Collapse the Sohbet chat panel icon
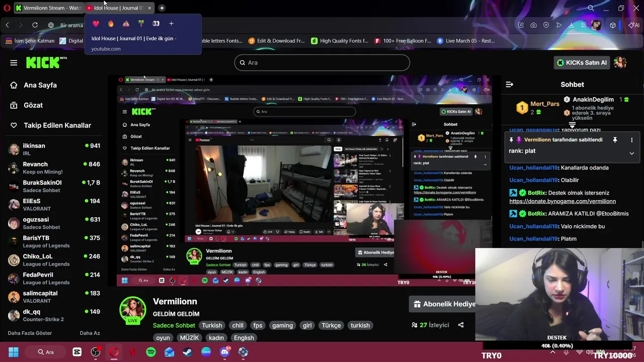The image size is (644, 362). [x=509, y=84]
